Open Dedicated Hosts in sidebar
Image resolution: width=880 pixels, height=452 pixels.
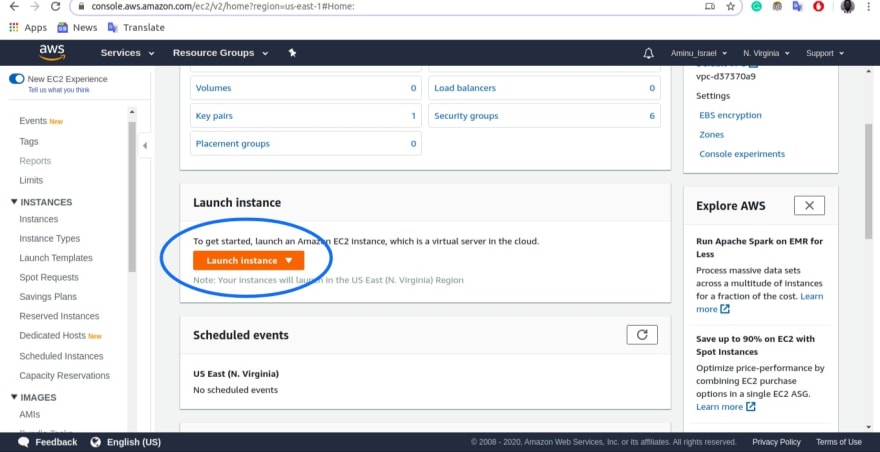click(52, 335)
